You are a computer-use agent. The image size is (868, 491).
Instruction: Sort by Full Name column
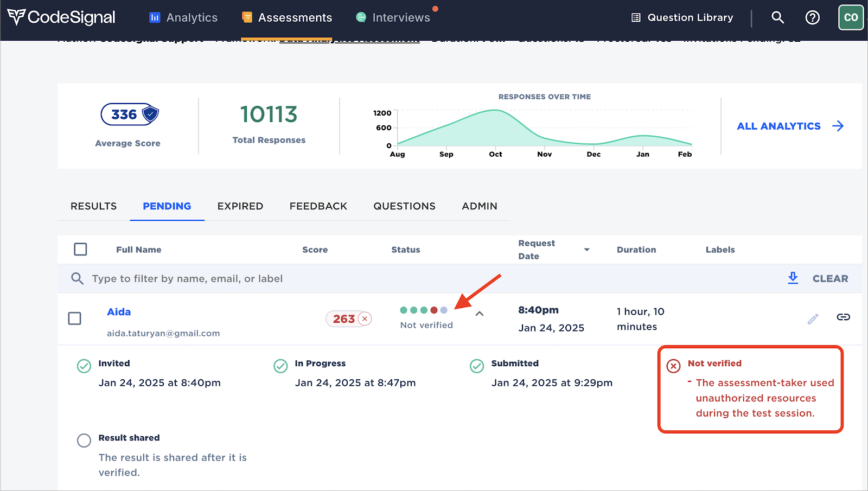tap(139, 250)
